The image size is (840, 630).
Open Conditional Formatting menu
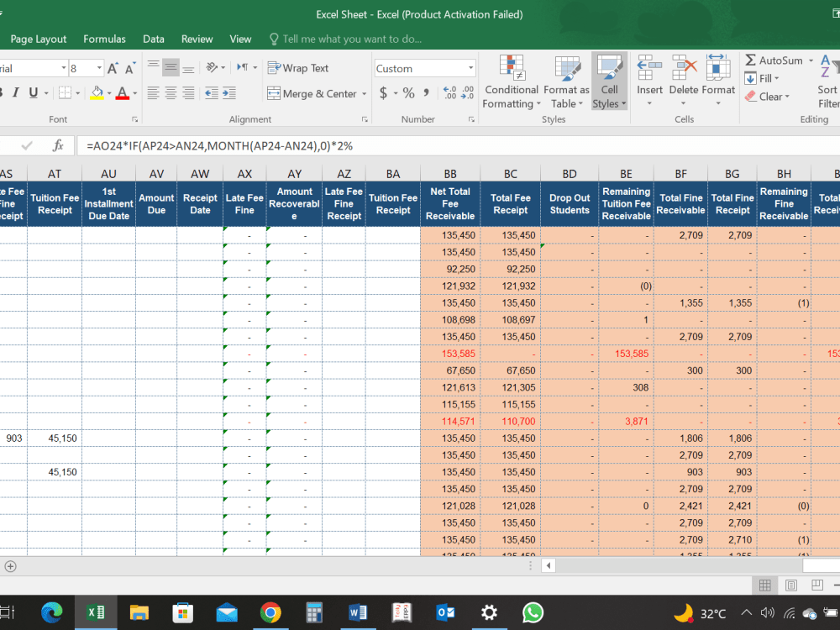511,82
